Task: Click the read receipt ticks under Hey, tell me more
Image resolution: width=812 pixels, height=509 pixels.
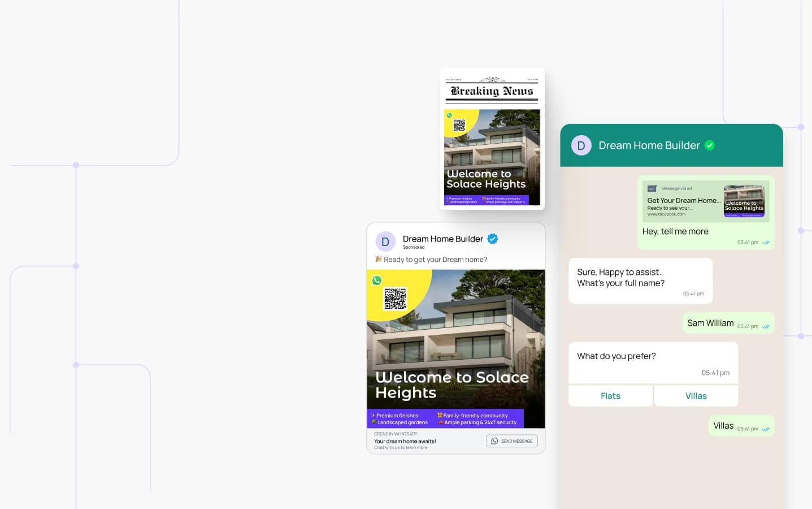Action: (x=766, y=242)
